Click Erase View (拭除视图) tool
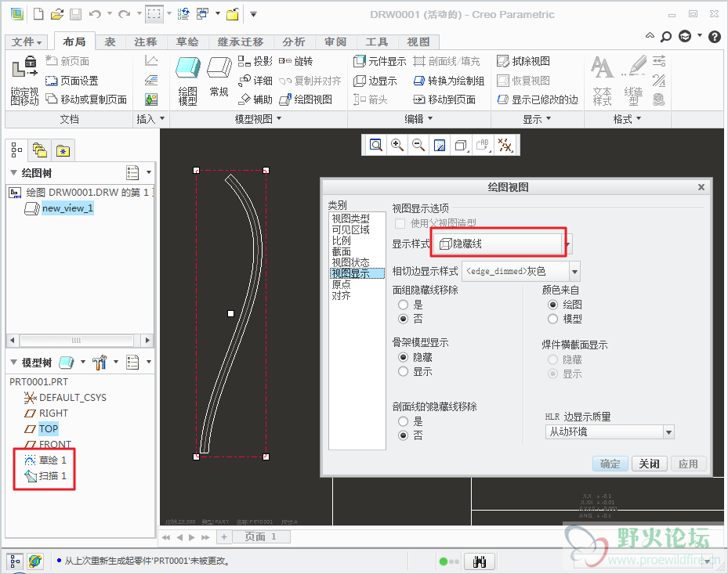The image size is (728, 574). (x=523, y=61)
